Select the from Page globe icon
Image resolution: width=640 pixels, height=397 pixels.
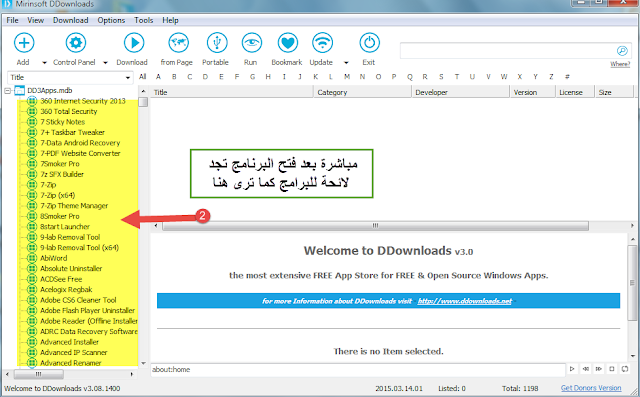(x=179, y=42)
